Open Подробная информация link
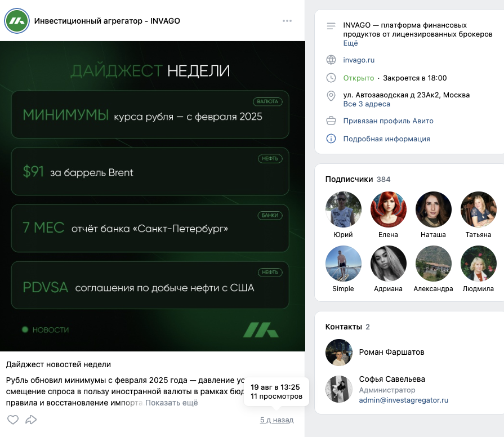The image size is (504, 437). [x=386, y=139]
